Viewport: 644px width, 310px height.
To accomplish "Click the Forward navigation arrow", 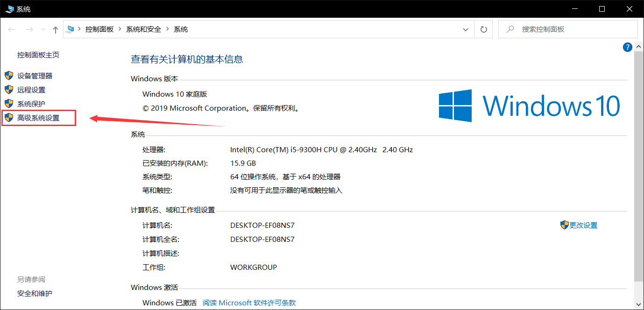I will [29, 29].
